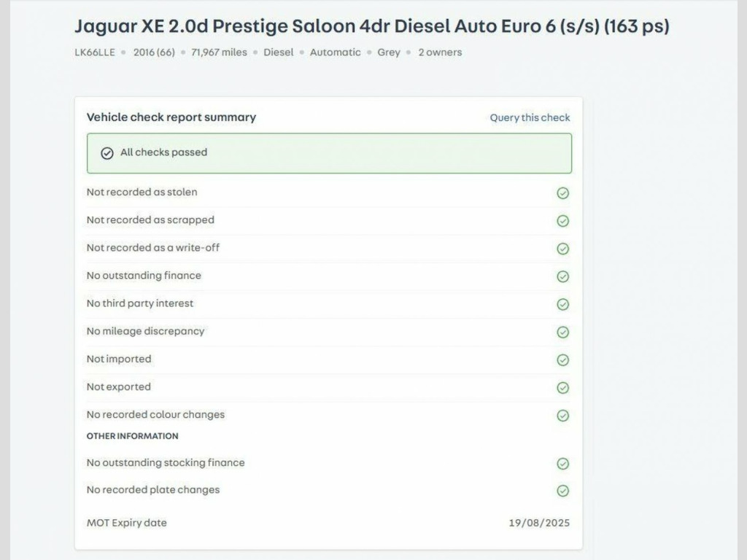Click the All checks passed tick icon
This screenshot has height=560, width=747.
[107, 153]
